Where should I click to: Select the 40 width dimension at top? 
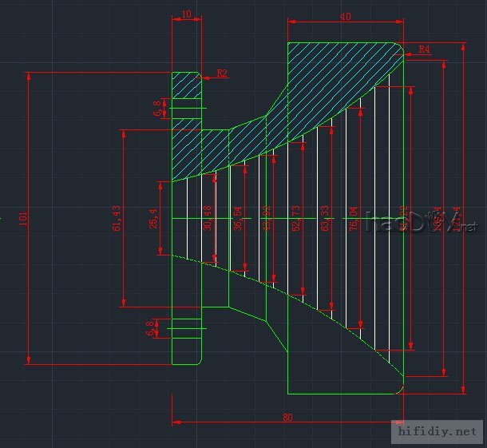point(345,14)
